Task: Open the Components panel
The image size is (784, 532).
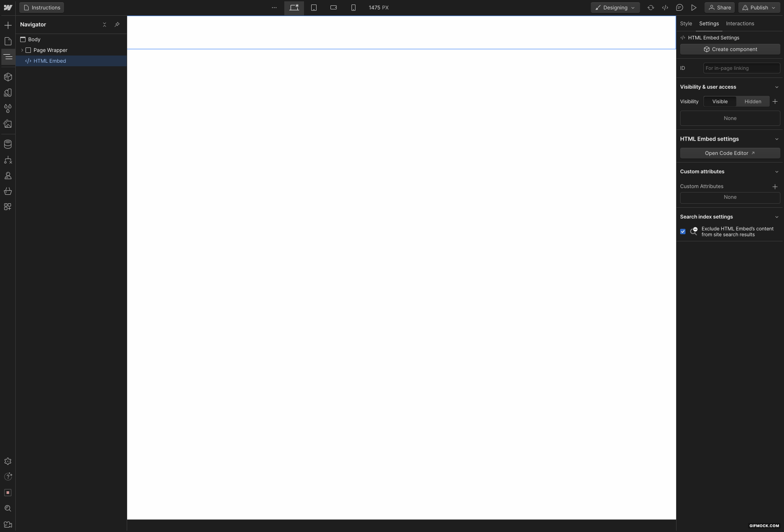Action: [x=8, y=77]
